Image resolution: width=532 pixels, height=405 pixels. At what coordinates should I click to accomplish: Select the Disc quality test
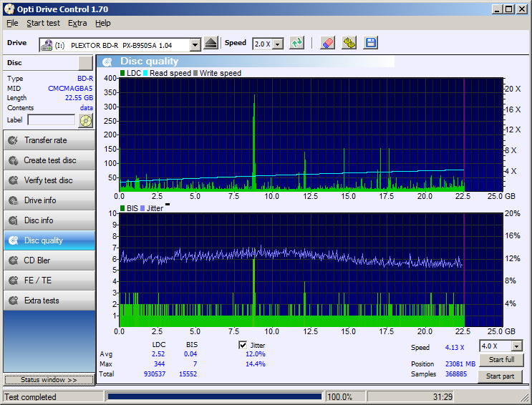tap(49, 240)
